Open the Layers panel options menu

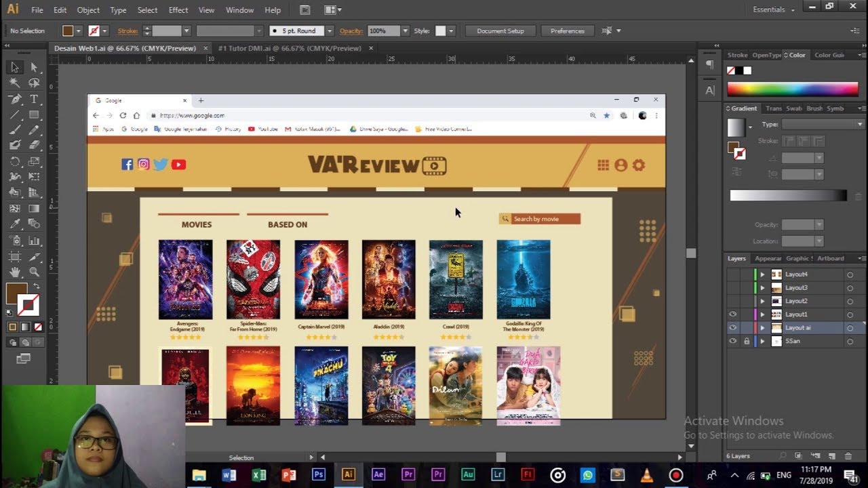point(861,258)
